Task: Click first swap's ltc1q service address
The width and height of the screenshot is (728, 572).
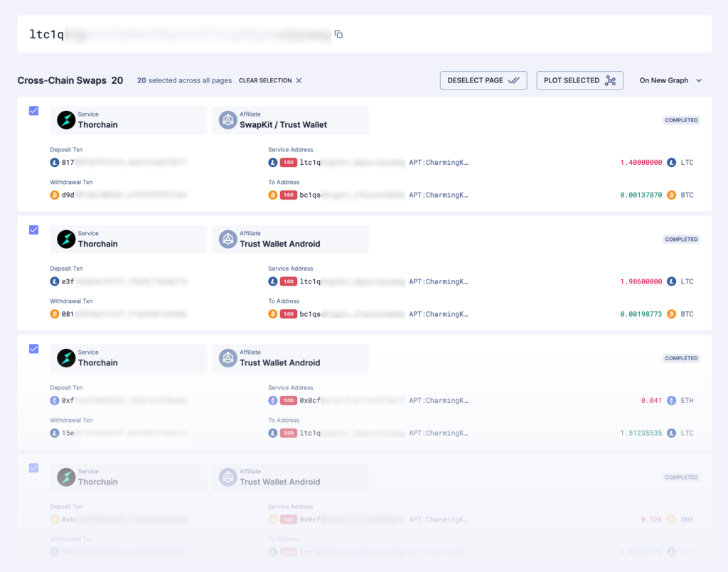Action: (x=352, y=163)
